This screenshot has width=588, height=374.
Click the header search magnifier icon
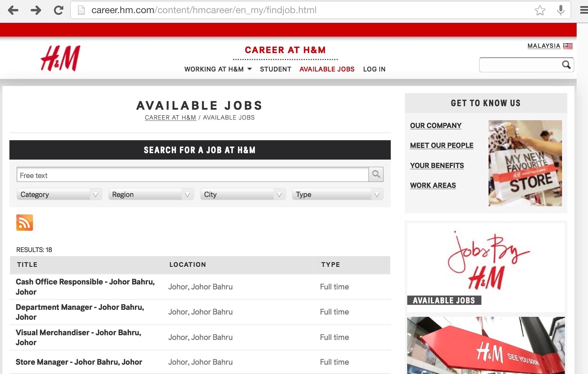point(566,64)
